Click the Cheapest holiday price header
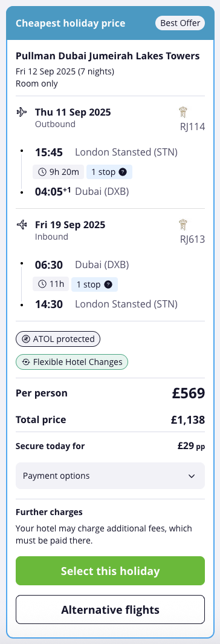This screenshot has width=220, height=644. point(71,23)
